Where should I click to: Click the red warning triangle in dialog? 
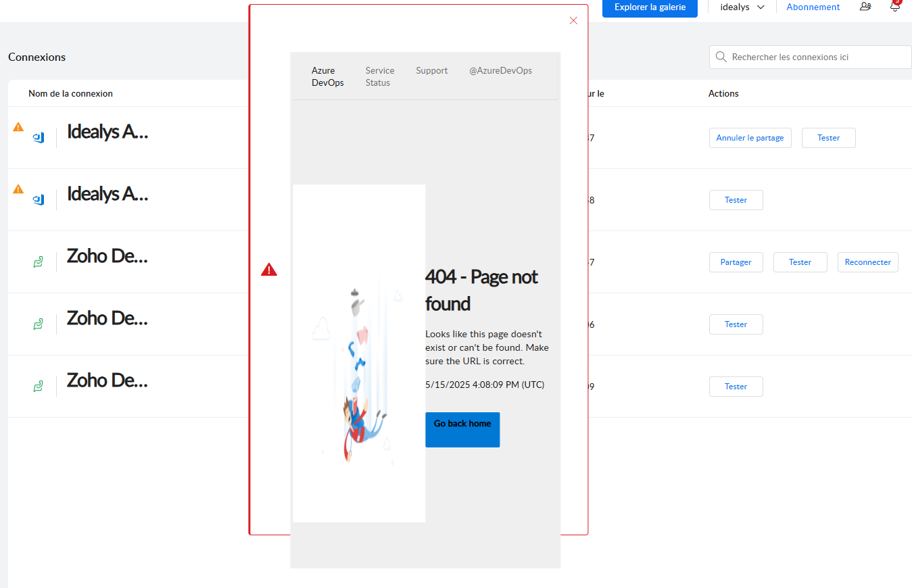point(269,270)
